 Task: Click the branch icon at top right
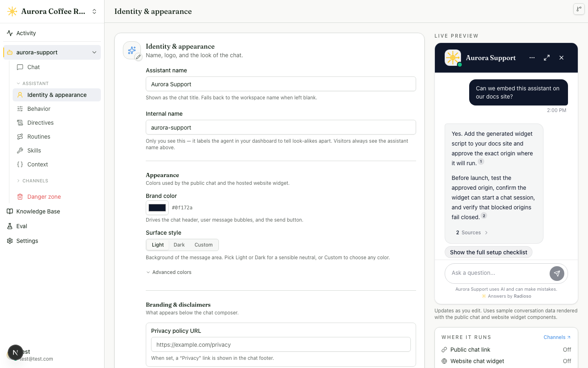tap(579, 9)
